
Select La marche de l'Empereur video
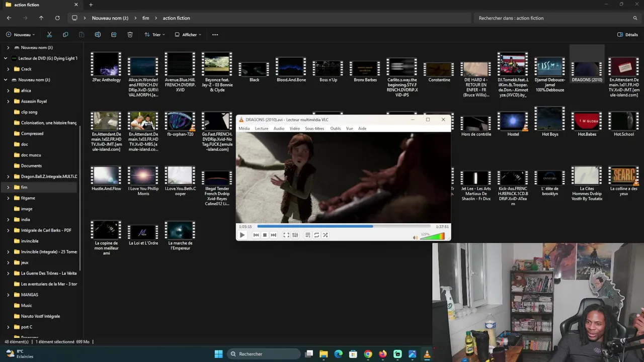coord(180,235)
